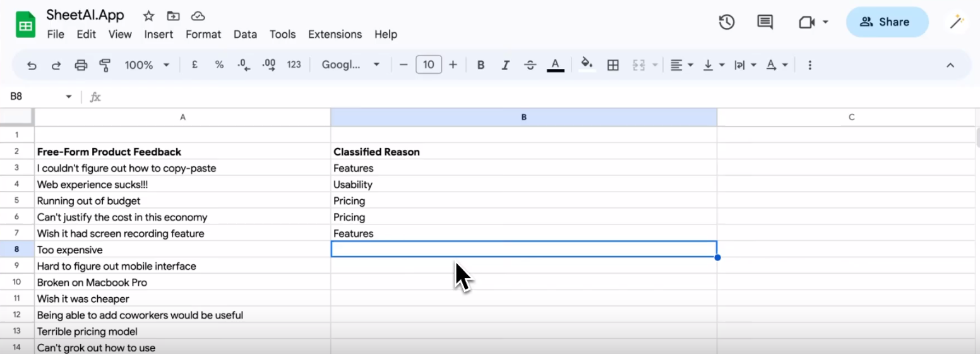Format as currency with pound icon

194,64
